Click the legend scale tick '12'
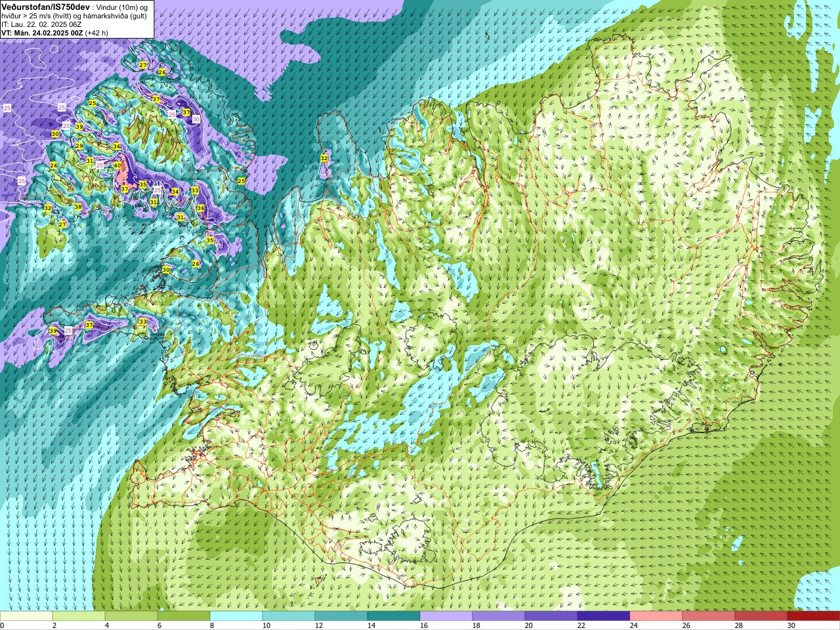Image resolution: width=840 pixels, height=630 pixels. pyautogui.click(x=319, y=625)
